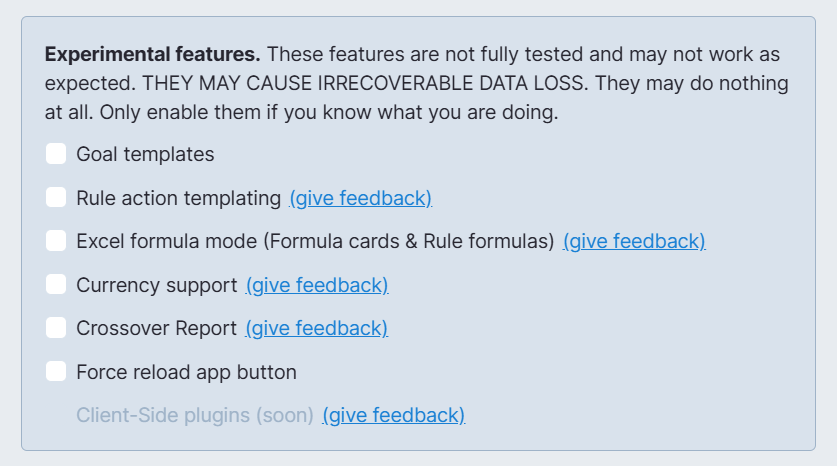The height and width of the screenshot is (466, 837).
Task: Click the bold 'Experimental features.' heading
Action: point(153,54)
